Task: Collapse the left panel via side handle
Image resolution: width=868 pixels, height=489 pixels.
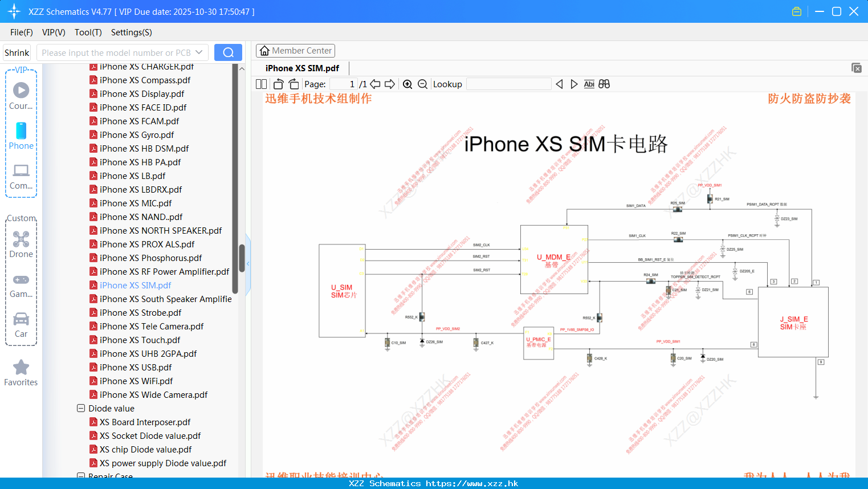Action: pos(248,264)
